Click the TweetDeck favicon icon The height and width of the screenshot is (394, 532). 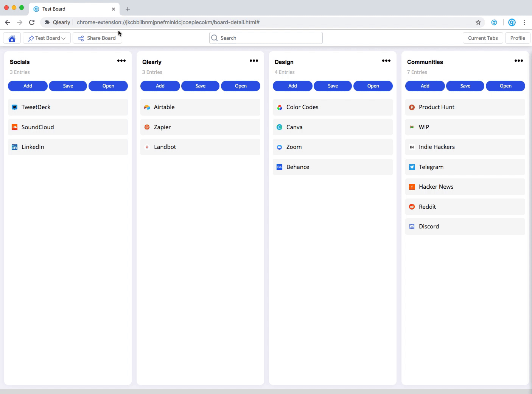[14, 107]
